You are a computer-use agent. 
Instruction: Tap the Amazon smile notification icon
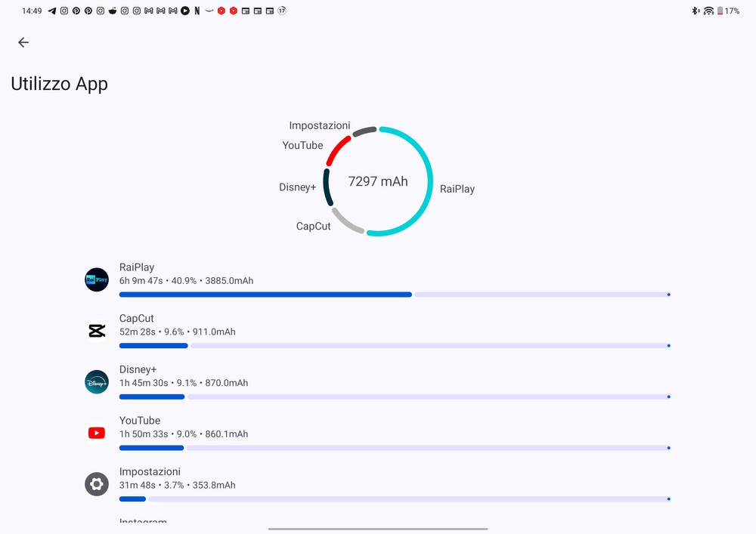(x=209, y=11)
